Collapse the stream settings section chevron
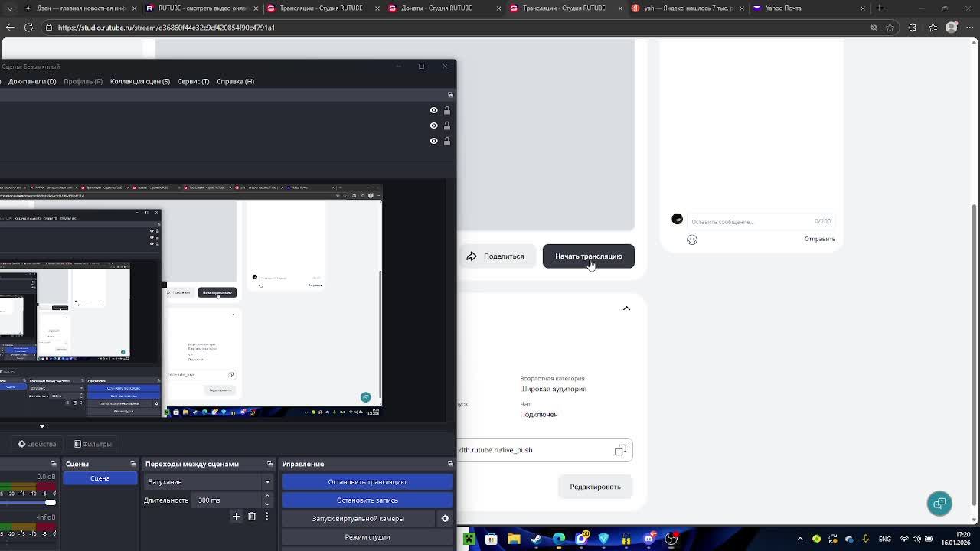 626,308
